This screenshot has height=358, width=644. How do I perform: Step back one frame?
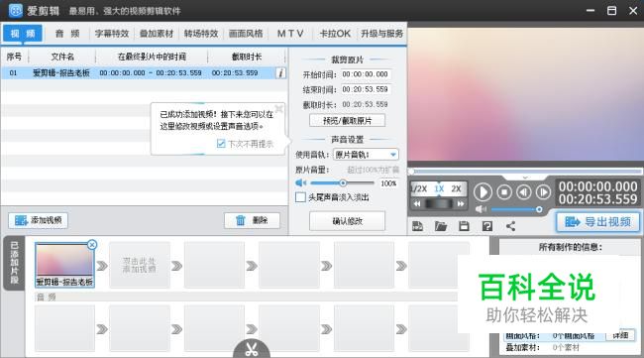click(x=524, y=192)
